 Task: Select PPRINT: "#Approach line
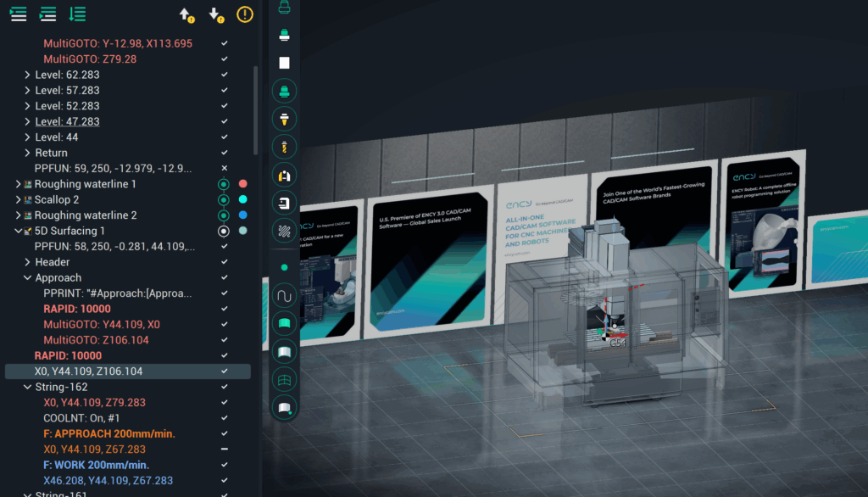click(x=117, y=293)
